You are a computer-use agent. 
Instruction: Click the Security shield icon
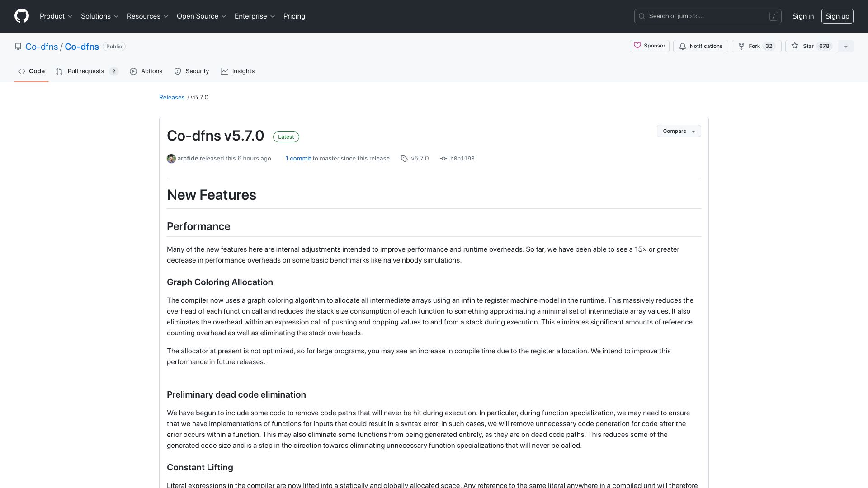[178, 71]
